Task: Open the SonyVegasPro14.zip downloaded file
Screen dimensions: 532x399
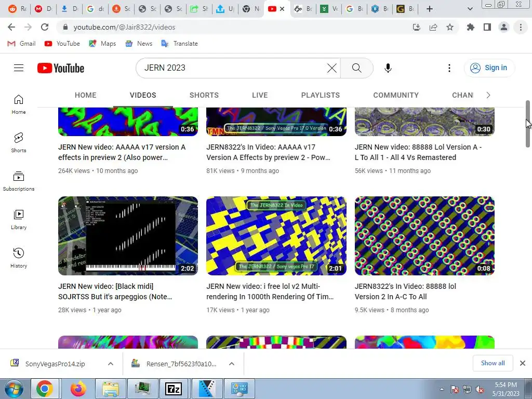Action: pyautogui.click(x=47, y=364)
